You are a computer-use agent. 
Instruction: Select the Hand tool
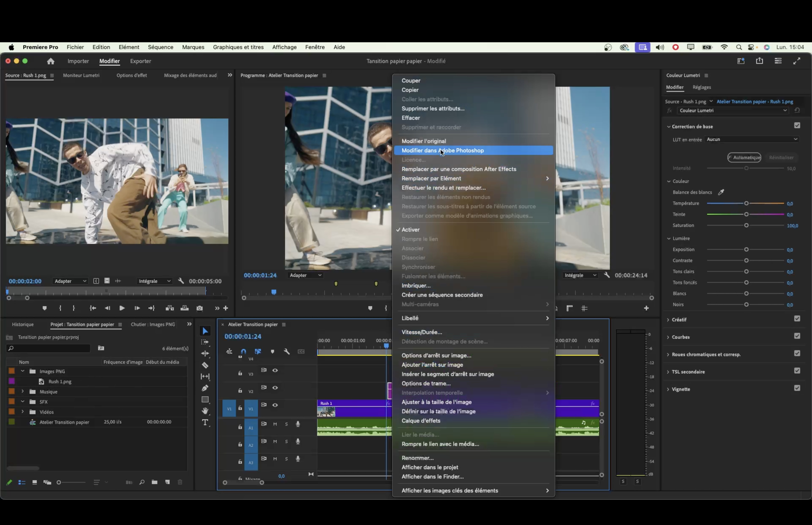pos(205,411)
